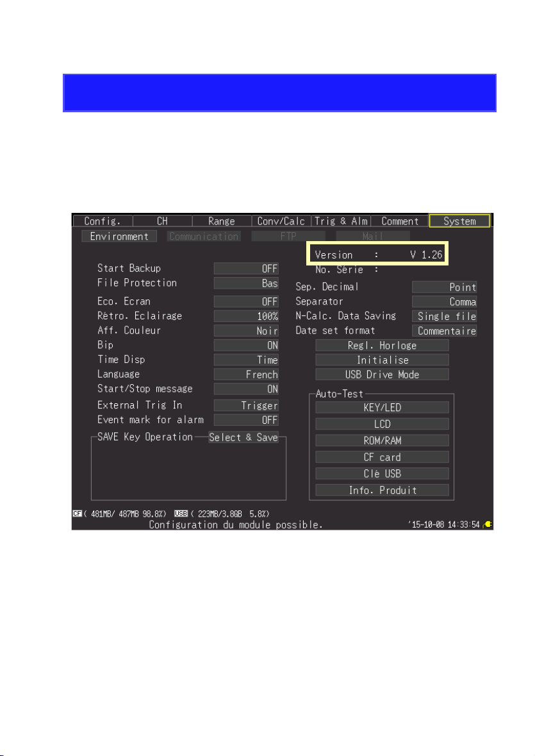Toggle Start Backup OFF setting
The width and height of the screenshot is (535, 756).
click(246, 269)
